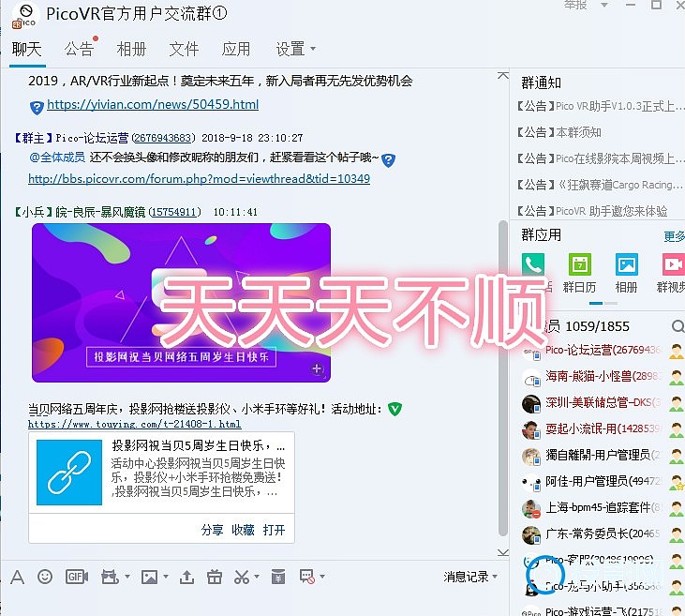The height and width of the screenshot is (616, 685).
Task: Open the message blocking bubble icon
Action: pos(307,577)
